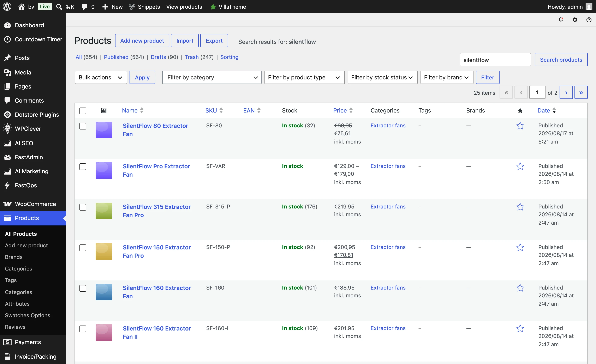The image size is (596, 364).
Task: Click Add new product button
Action: click(x=142, y=41)
